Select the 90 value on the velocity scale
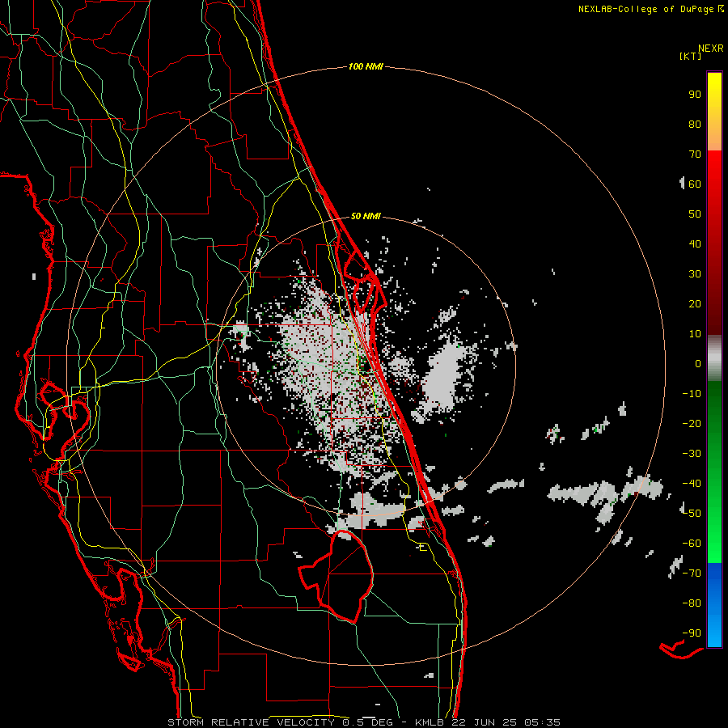 tap(695, 95)
